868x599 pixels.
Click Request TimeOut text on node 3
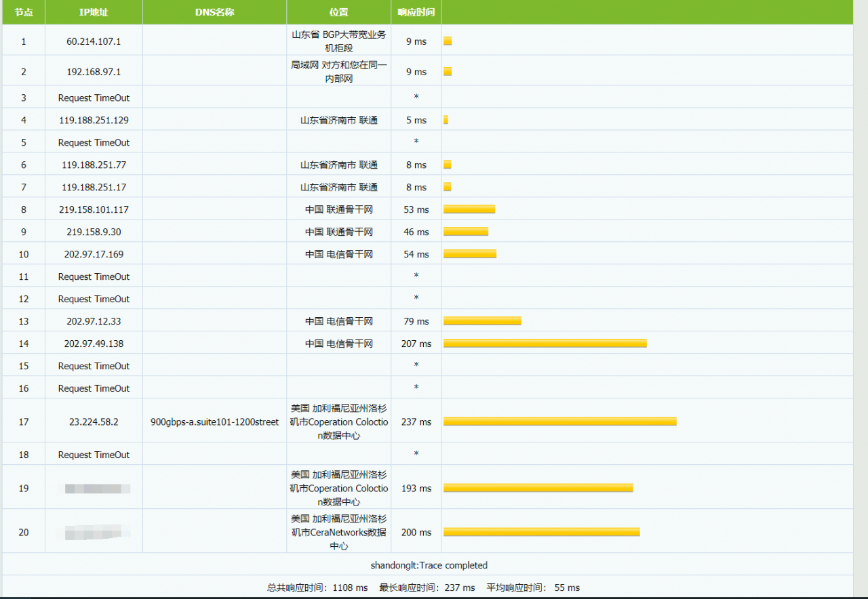tap(93, 97)
